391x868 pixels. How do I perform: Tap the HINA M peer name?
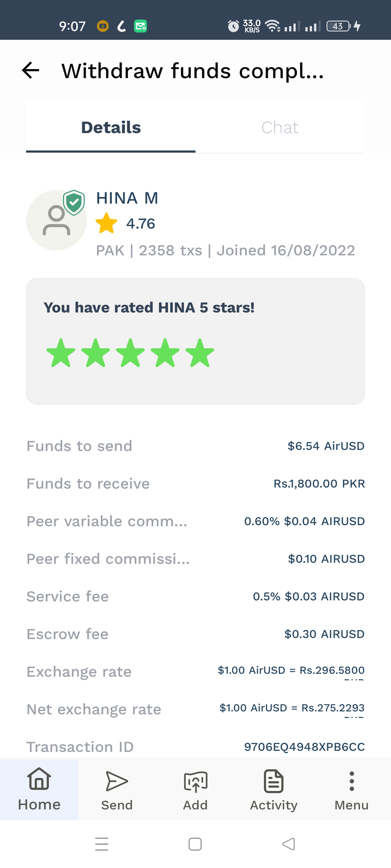[127, 198]
